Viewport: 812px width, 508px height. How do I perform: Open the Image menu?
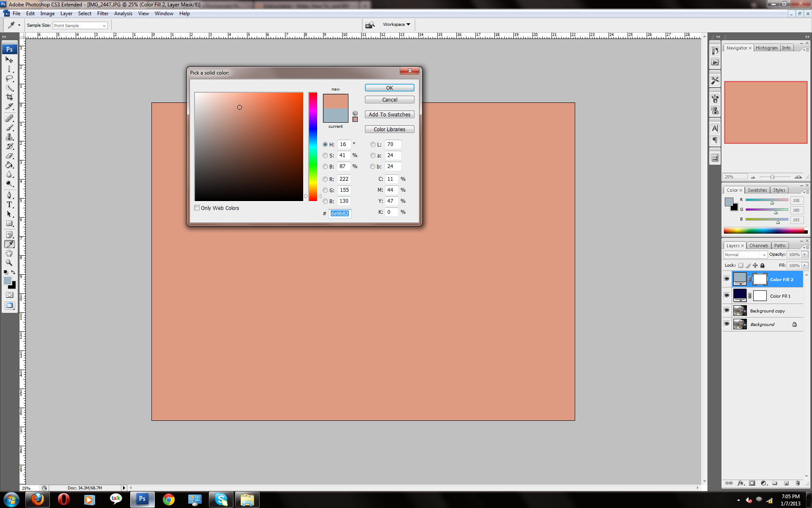click(x=47, y=14)
